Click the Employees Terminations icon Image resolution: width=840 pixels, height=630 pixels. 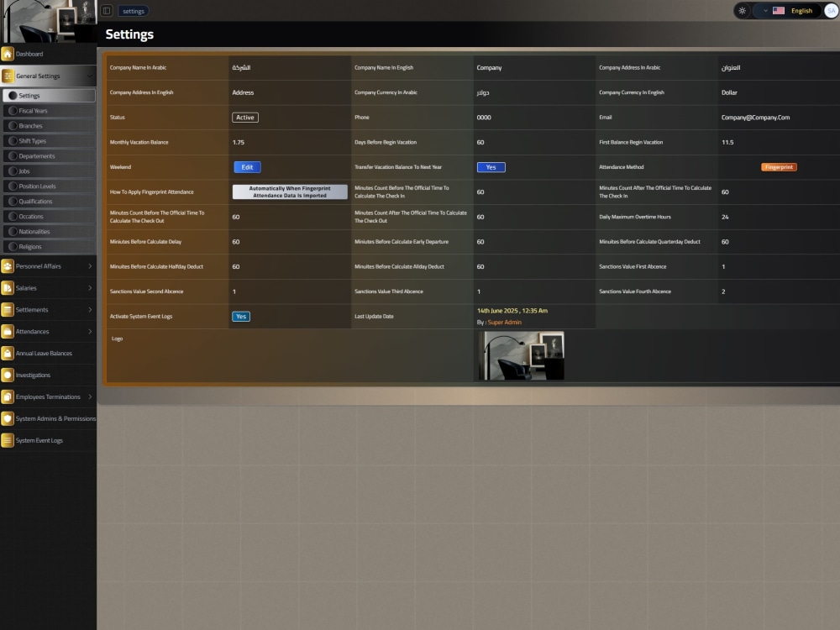click(8, 397)
